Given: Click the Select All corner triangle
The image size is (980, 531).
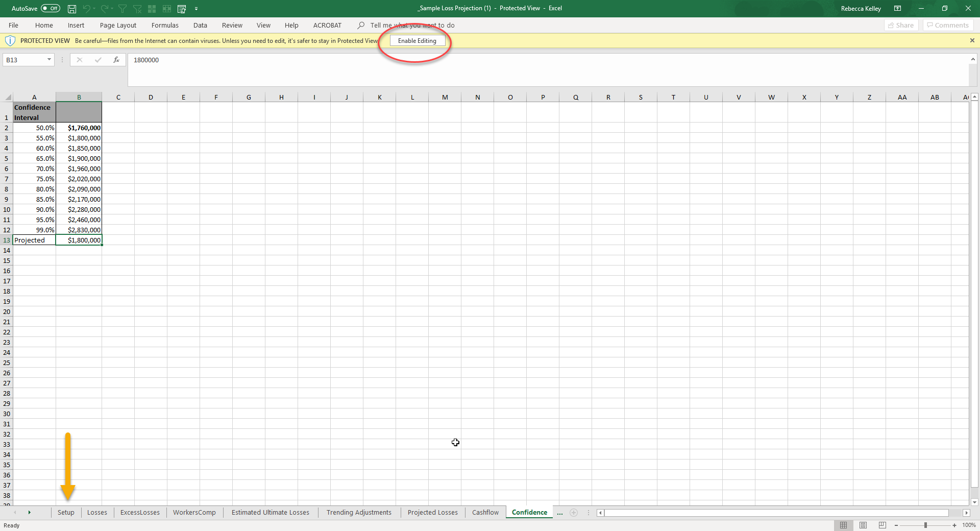Looking at the screenshot, I should click(x=8, y=97).
